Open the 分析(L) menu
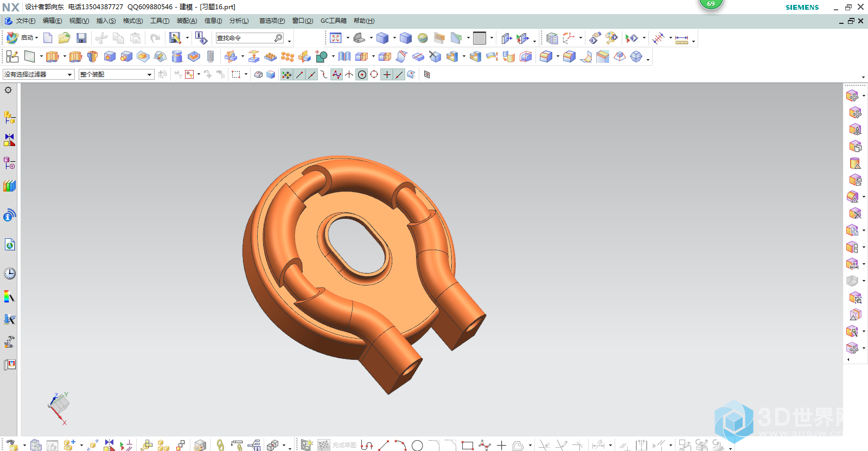This screenshot has height=451, width=868. click(x=239, y=21)
